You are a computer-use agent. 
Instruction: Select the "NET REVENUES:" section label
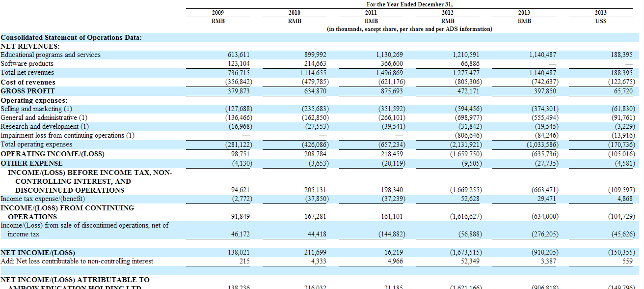pos(30,46)
